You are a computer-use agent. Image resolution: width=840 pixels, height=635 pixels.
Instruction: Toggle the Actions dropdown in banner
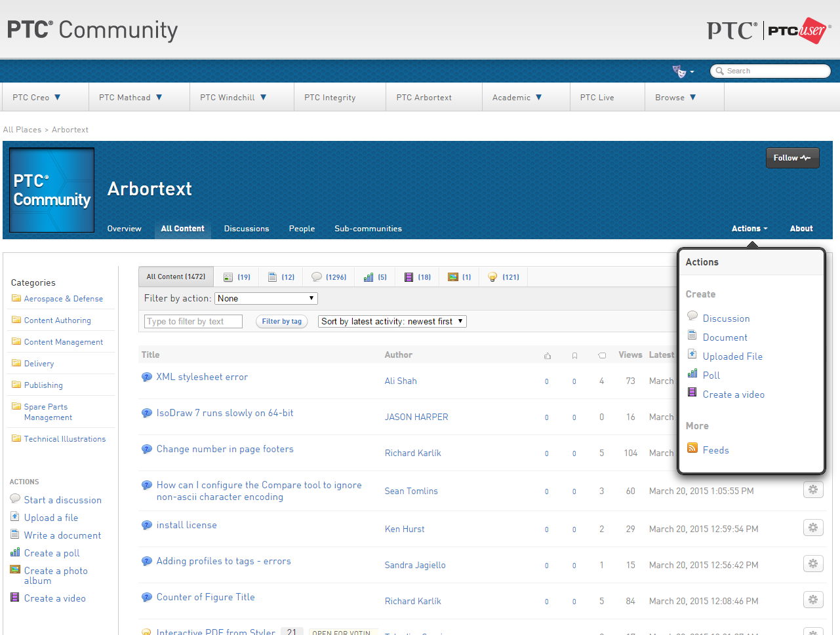tap(750, 229)
